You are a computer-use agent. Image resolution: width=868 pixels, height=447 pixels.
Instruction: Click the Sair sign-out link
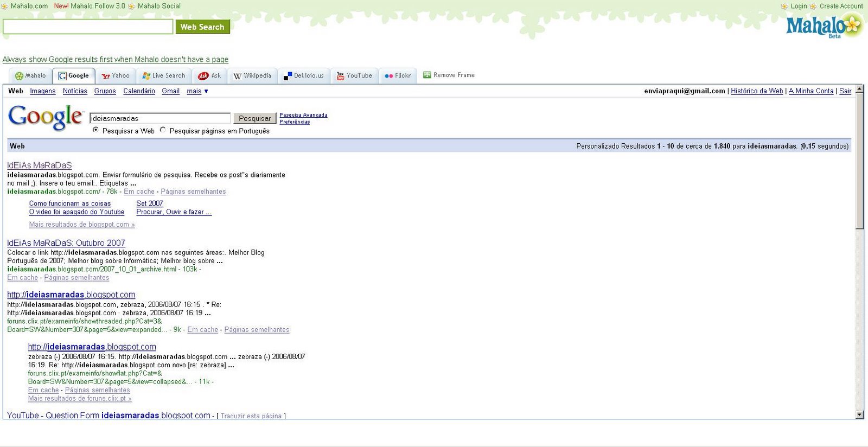pos(845,91)
